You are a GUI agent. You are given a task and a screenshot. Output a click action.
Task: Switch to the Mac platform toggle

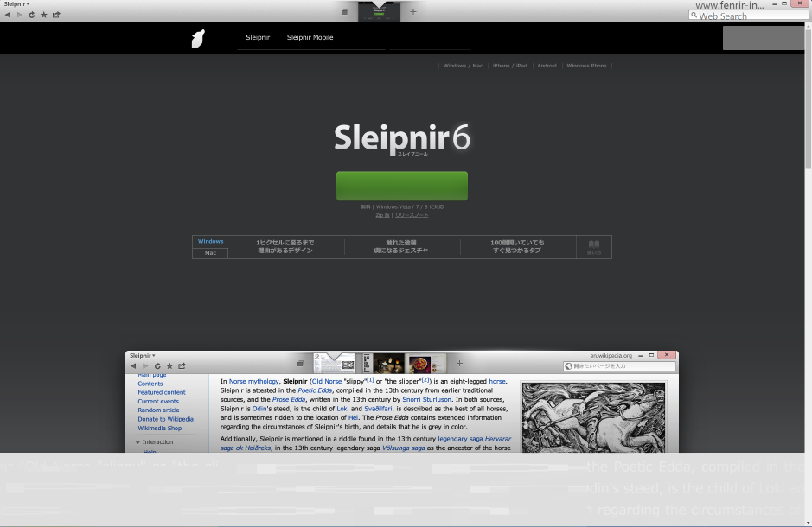pyautogui.click(x=210, y=253)
